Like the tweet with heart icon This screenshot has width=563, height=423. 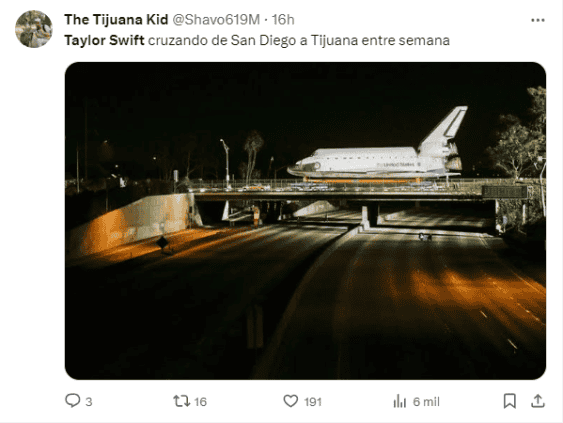291,401
